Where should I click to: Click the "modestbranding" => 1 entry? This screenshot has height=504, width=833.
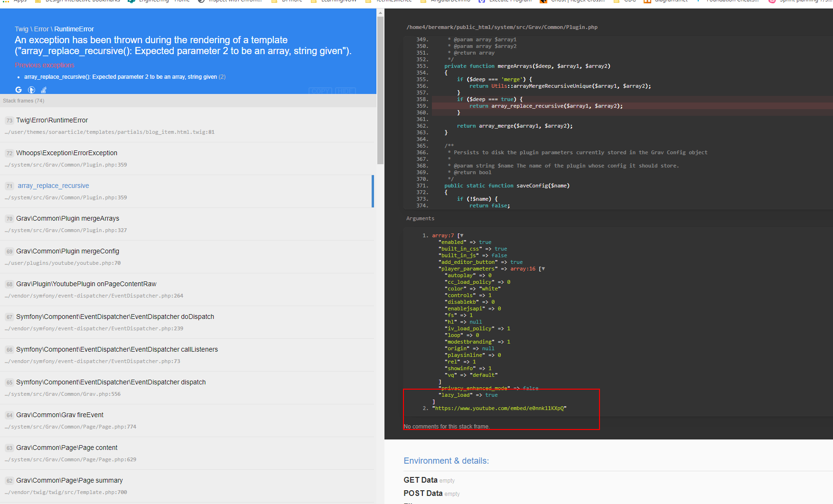(477, 342)
